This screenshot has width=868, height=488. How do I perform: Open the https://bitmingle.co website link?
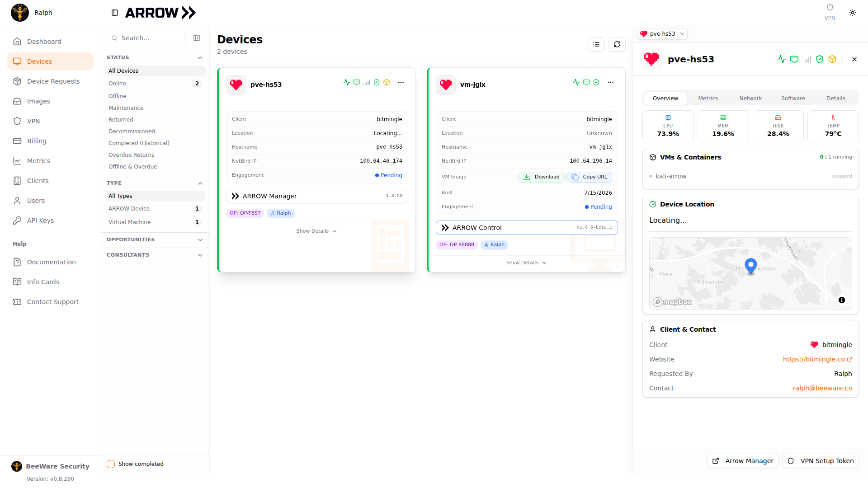(x=817, y=359)
